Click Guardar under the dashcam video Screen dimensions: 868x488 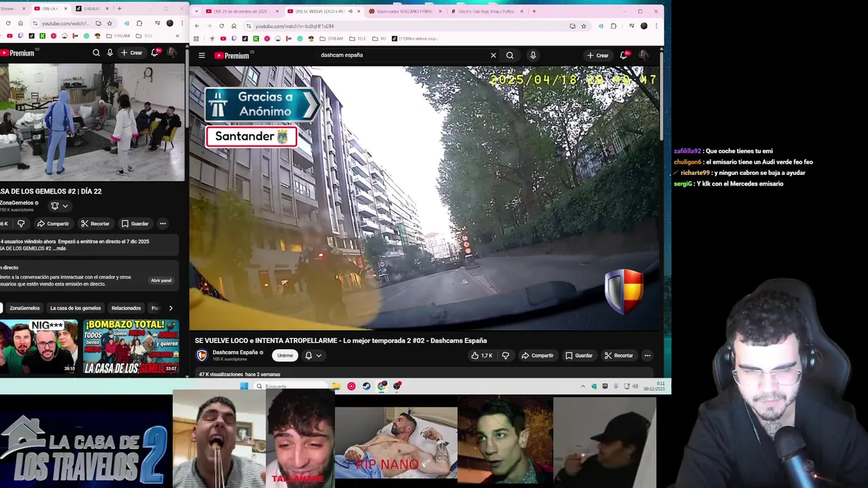coord(578,355)
